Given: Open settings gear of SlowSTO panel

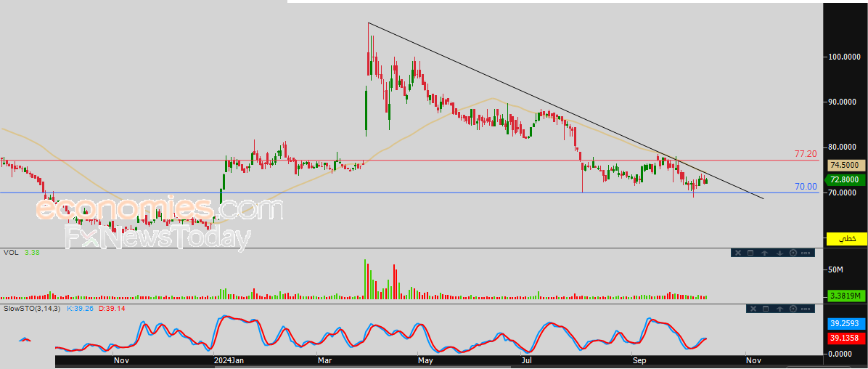Looking at the screenshot, I should pos(793,309).
